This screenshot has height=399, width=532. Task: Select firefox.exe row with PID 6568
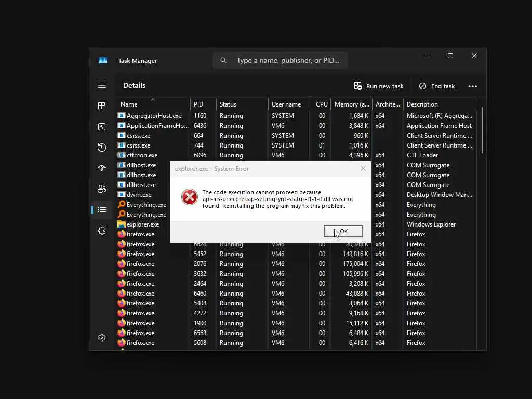[297, 333]
